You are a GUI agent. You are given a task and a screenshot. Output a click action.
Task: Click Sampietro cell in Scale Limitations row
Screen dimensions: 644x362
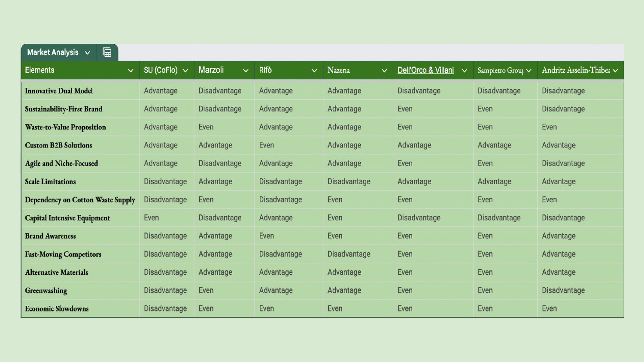coord(505,181)
